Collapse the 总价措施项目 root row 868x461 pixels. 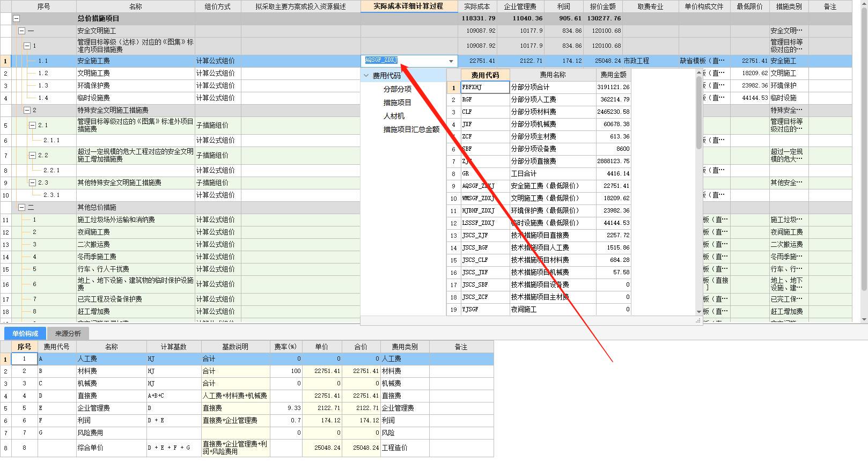(16, 18)
